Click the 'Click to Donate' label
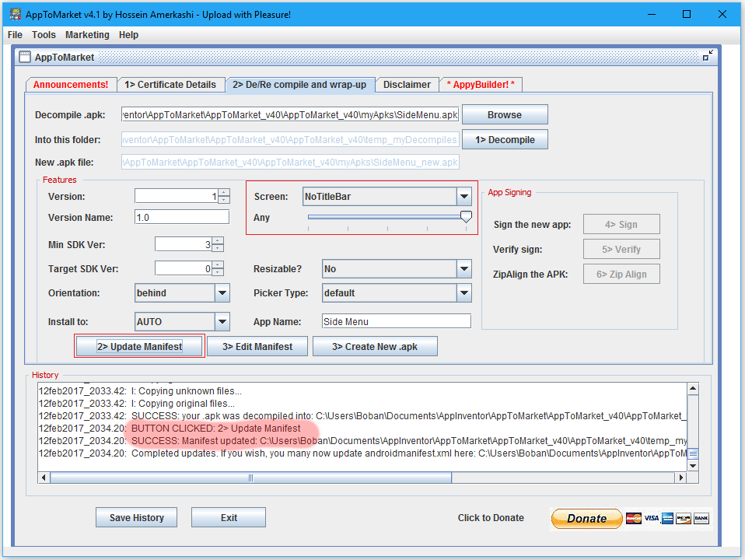This screenshot has width=745, height=560. click(491, 518)
